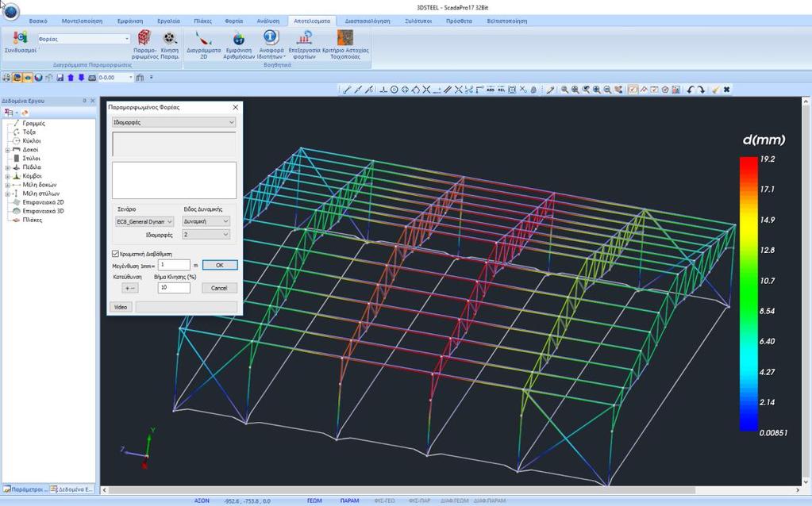Open the Ιδιομορφές type dropdown at dialog top

click(x=174, y=122)
